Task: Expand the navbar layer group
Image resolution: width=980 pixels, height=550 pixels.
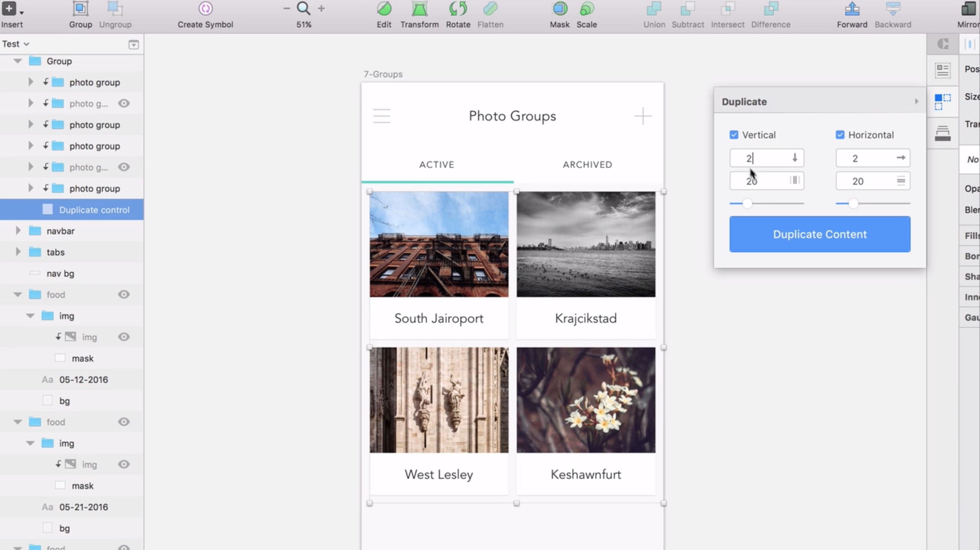Action: pos(18,231)
